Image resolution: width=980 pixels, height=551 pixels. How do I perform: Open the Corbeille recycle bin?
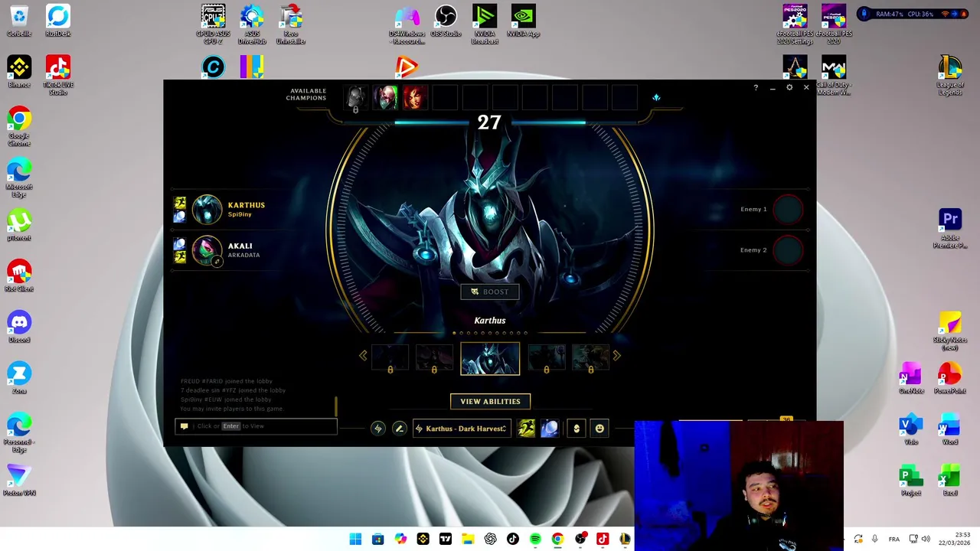click(19, 21)
